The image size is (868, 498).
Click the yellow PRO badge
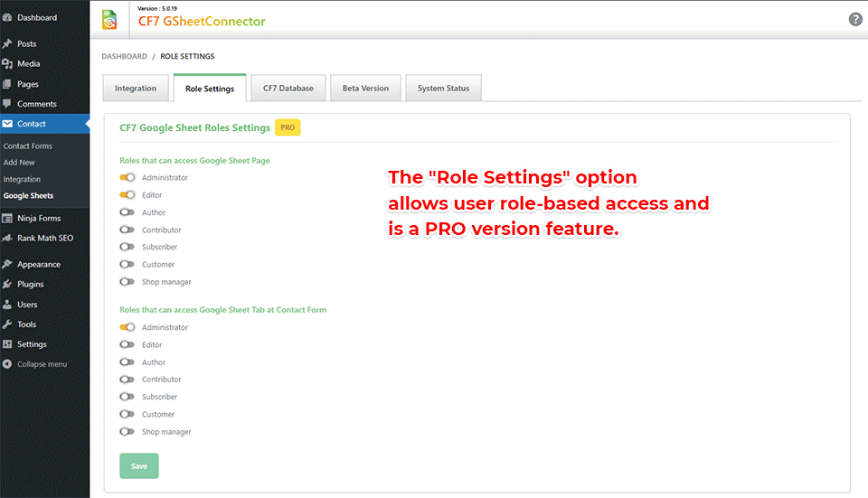288,127
